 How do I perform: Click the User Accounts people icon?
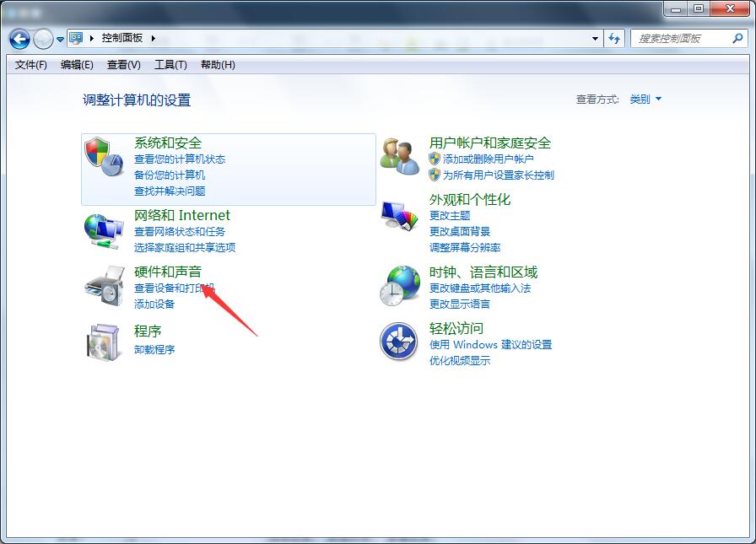[x=400, y=156]
